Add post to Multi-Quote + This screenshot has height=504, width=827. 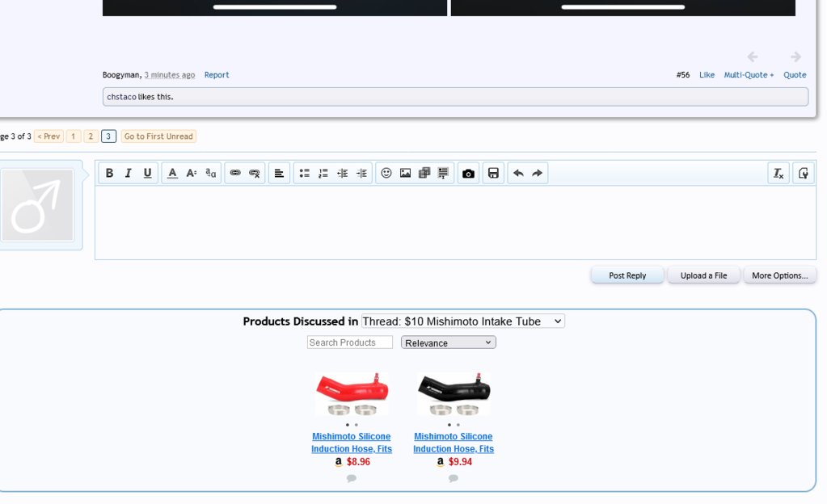(749, 75)
